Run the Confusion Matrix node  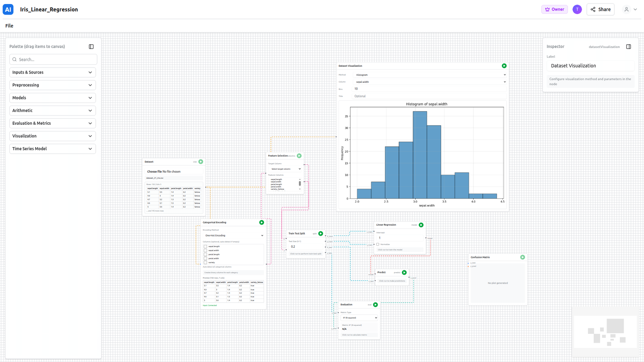pyautogui.click(x=522, y=257)
